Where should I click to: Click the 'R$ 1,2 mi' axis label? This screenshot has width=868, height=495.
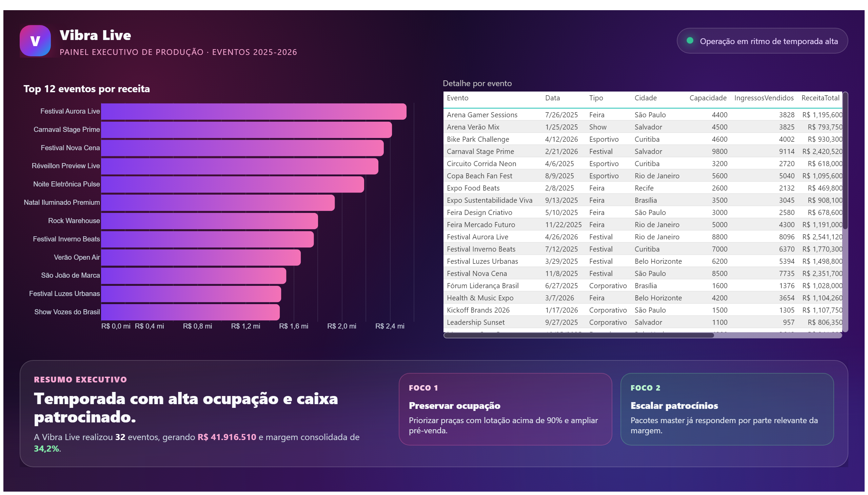(x=245, y=326)
